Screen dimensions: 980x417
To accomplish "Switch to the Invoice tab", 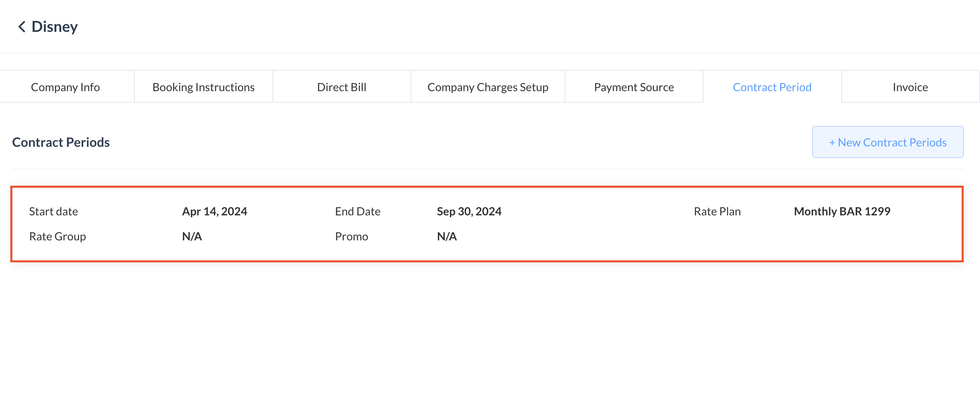I will [x=910, y=87].
